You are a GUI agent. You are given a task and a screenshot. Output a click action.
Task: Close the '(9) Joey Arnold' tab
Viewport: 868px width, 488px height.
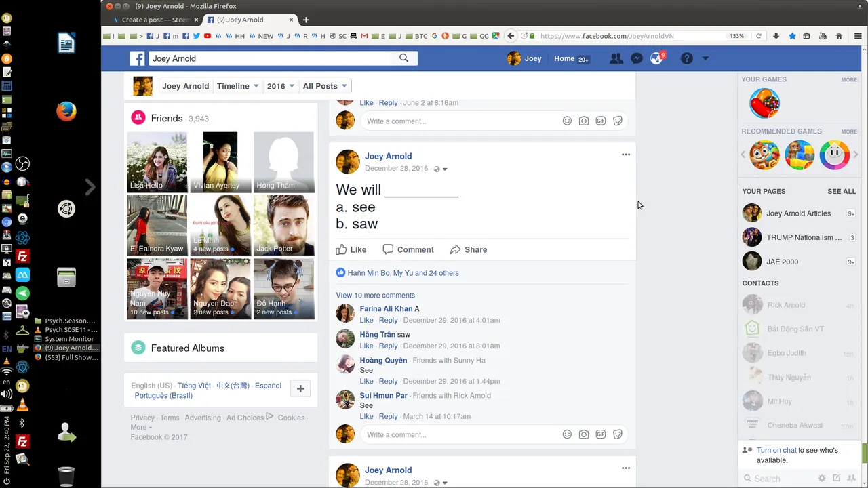292,20
